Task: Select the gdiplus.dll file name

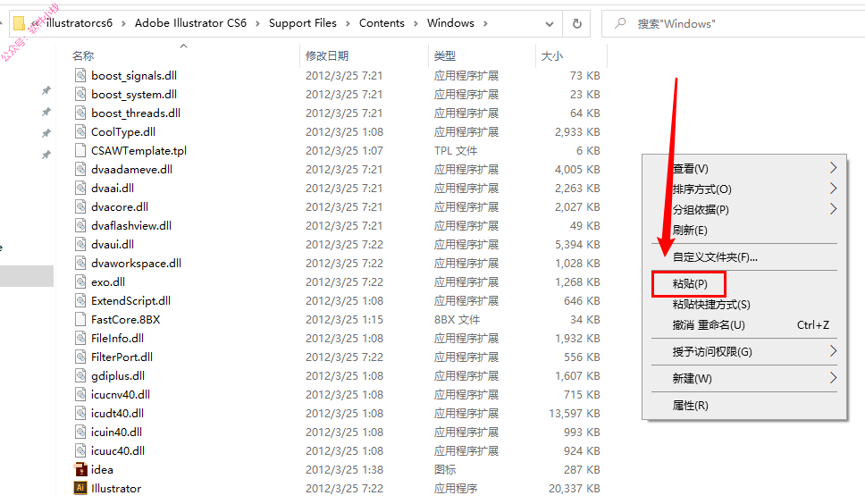Action: [118, 376]
